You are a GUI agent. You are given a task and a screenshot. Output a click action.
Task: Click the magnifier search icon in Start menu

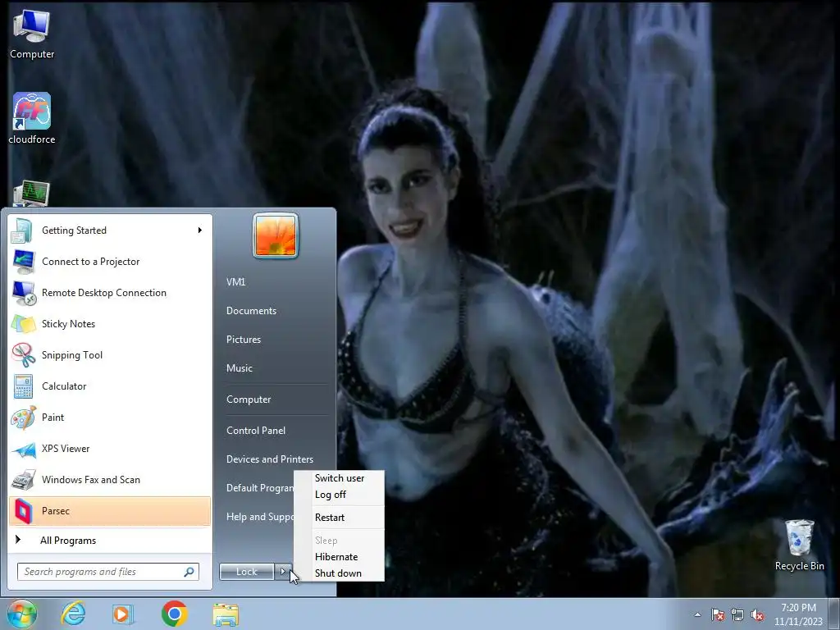[189, 572]
